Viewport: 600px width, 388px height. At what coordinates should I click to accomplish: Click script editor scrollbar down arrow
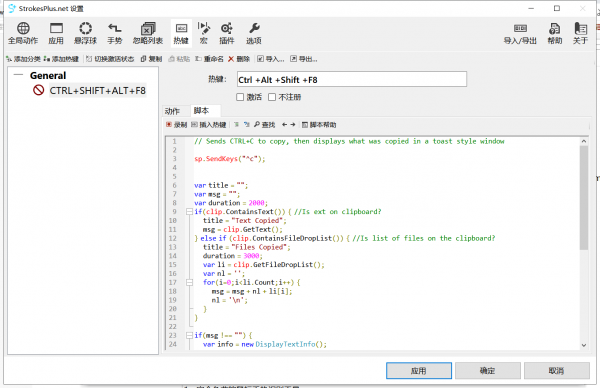tap(584, 345)
